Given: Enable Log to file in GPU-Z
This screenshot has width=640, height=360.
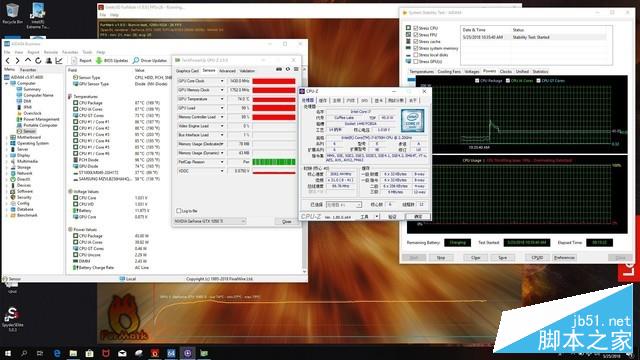Looking at the screenshot, I should click(178, 211).
